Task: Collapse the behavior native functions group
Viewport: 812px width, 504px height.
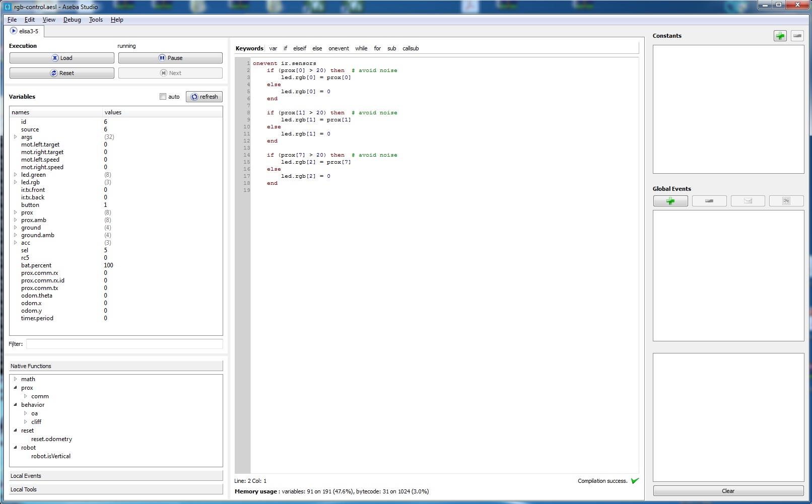Action: click(x=15, y=405)
